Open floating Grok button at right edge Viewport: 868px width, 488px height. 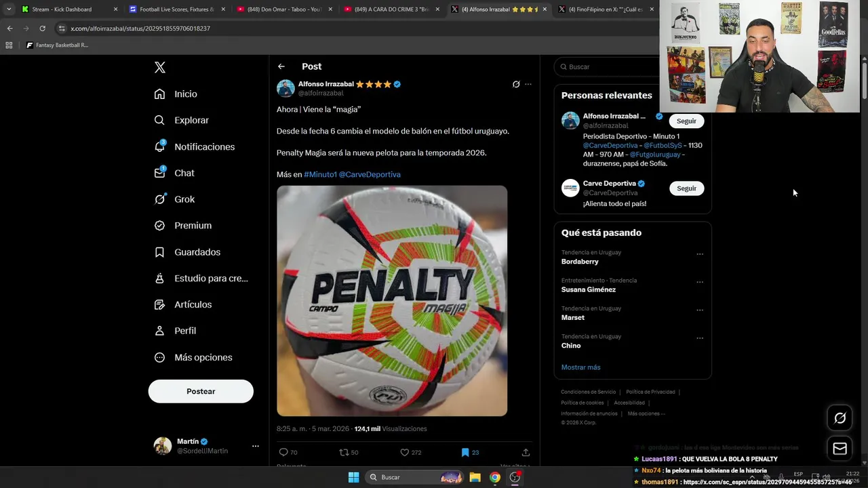coord(840,418)
